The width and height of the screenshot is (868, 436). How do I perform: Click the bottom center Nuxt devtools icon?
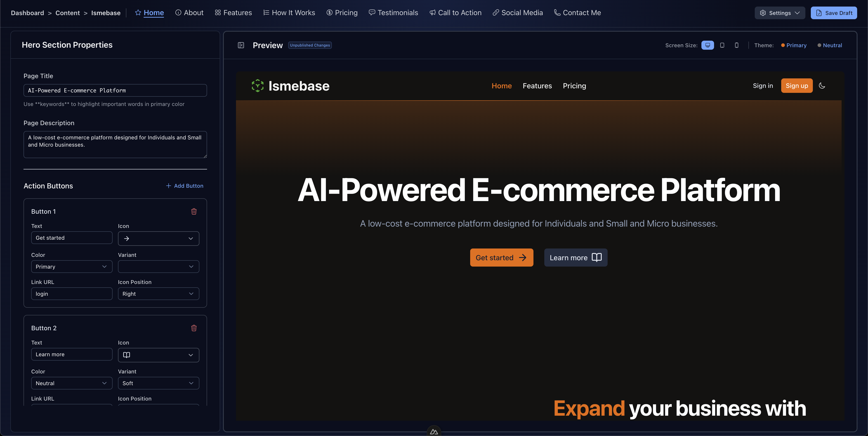(x=434, y=432)
